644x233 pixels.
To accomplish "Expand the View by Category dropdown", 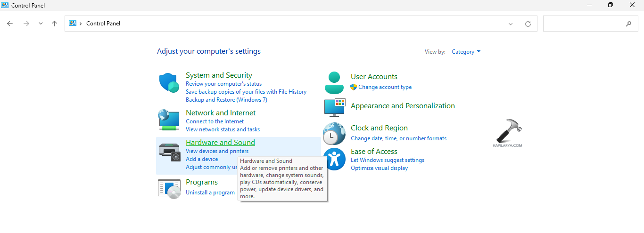I will click(466, 52).
